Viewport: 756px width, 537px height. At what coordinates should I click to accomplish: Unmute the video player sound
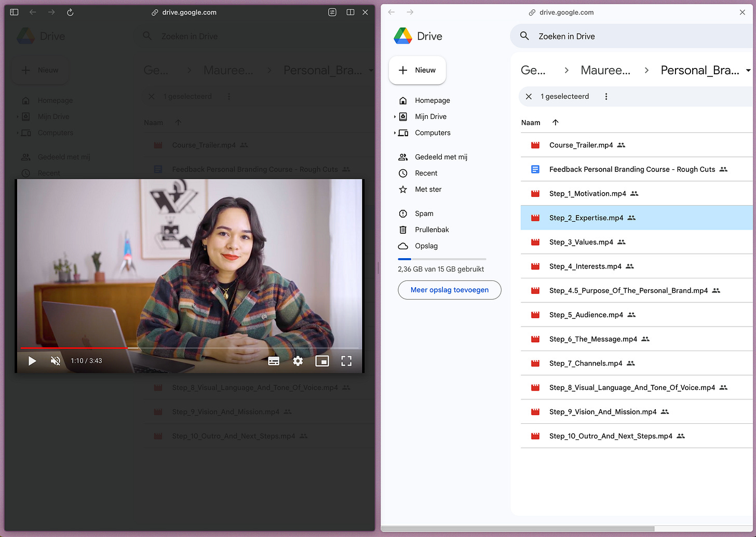pyautogui.click(x=56, y=361)
